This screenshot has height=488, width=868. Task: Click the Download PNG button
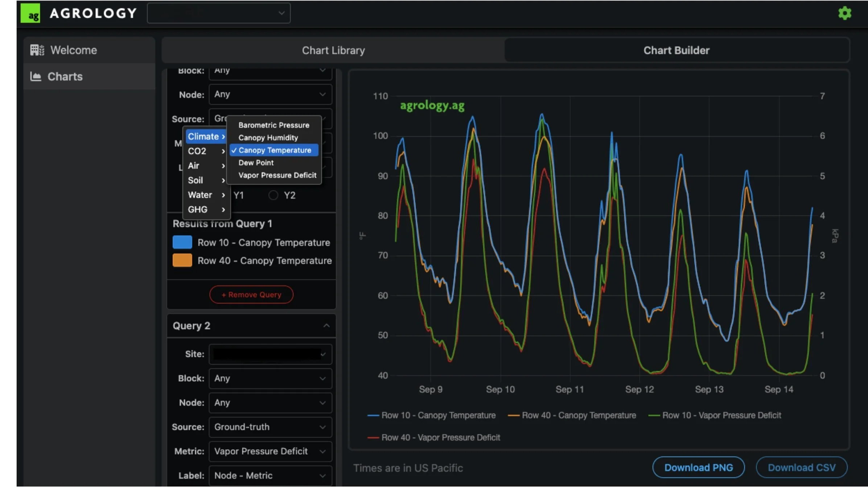(698, 467)
